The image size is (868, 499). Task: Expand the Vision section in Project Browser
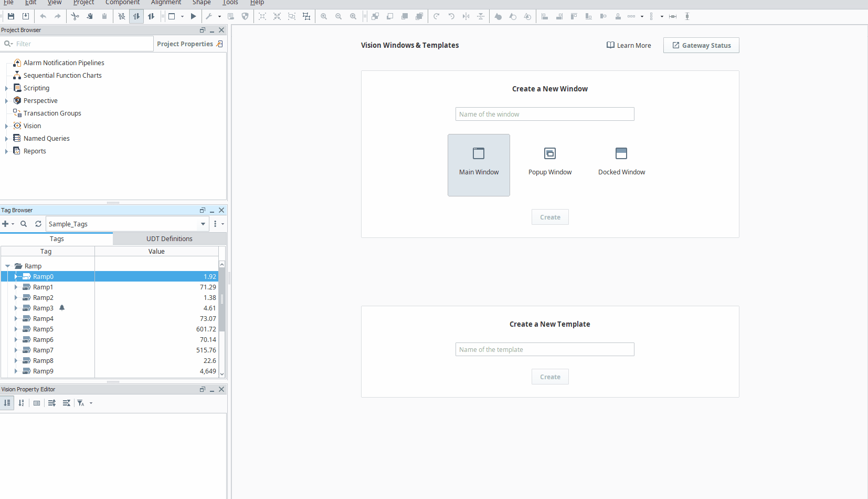pos(6,126)
